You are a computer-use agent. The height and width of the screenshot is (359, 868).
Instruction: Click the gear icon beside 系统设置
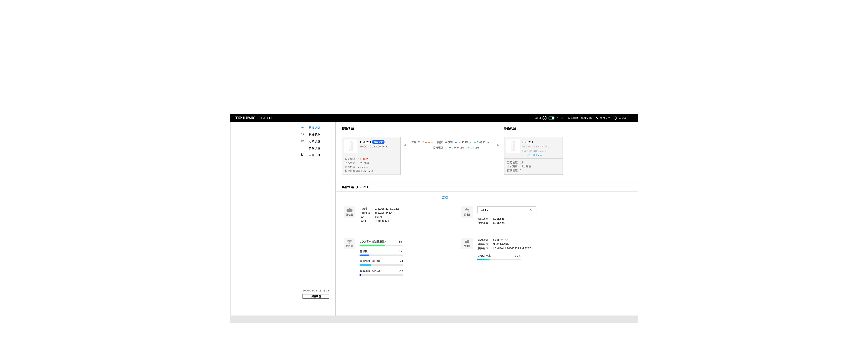[x=302, y=148]
